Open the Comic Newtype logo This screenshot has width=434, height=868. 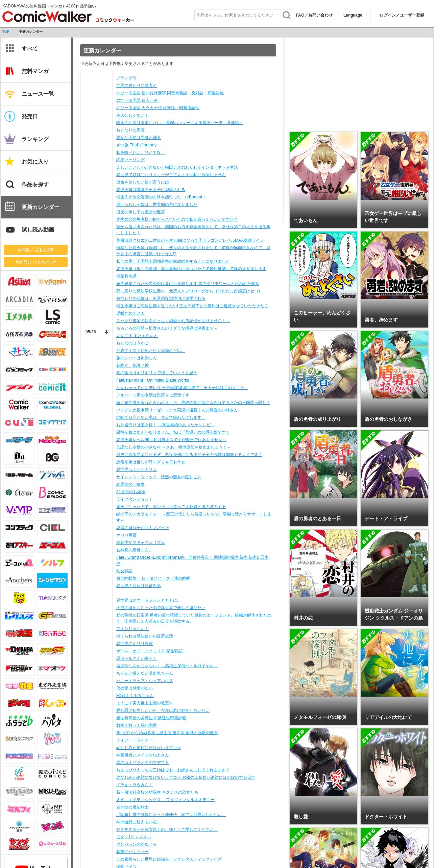[52, 440]
